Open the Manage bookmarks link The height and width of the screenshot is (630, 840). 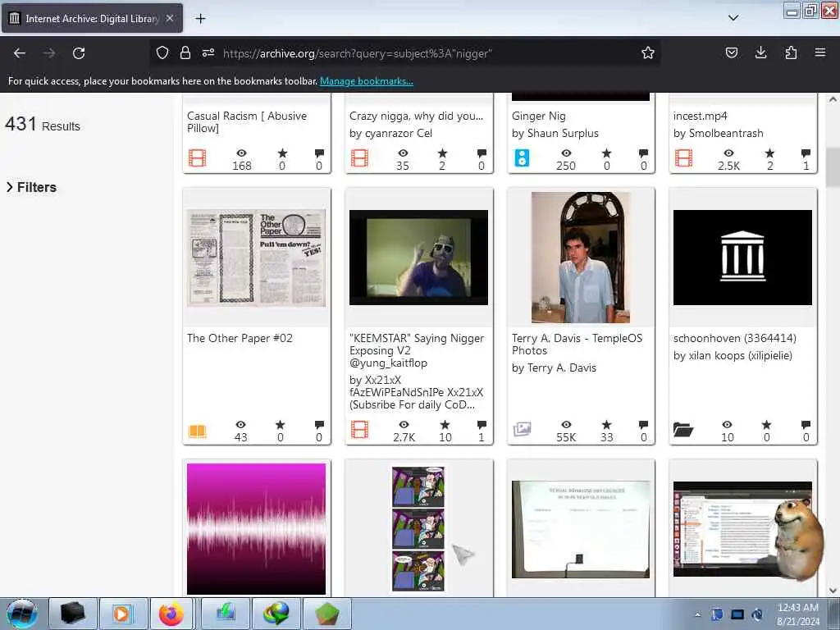367,81
